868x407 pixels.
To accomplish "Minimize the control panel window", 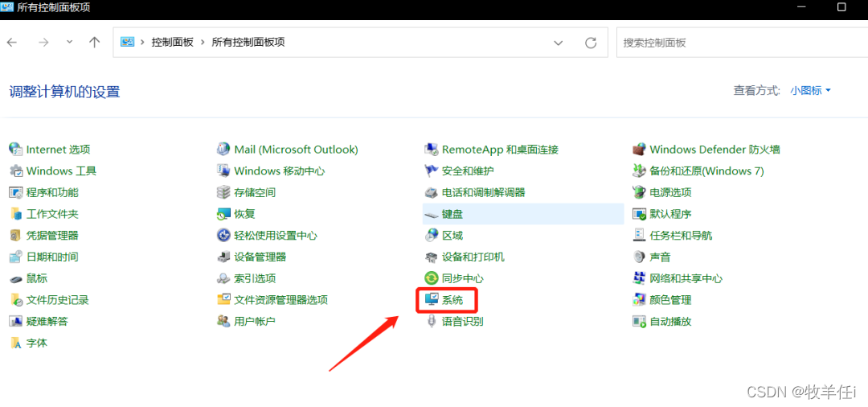I will point(801,7).
